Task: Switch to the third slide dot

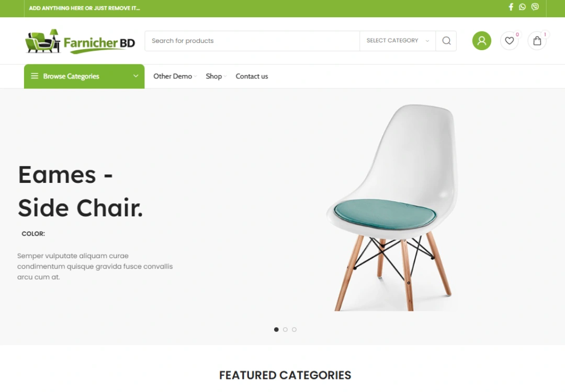Action: (x=295, y=329)
